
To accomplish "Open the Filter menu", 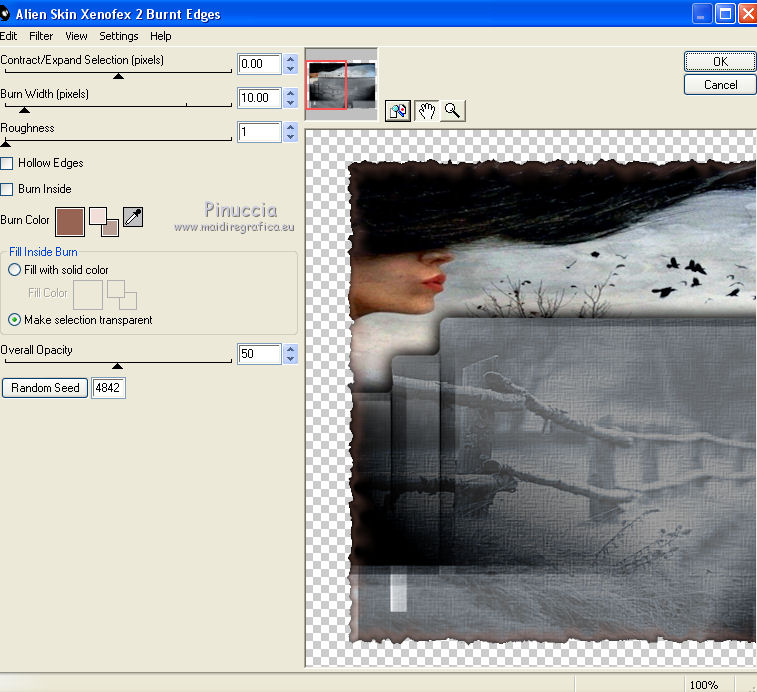I will pos(41,36).
